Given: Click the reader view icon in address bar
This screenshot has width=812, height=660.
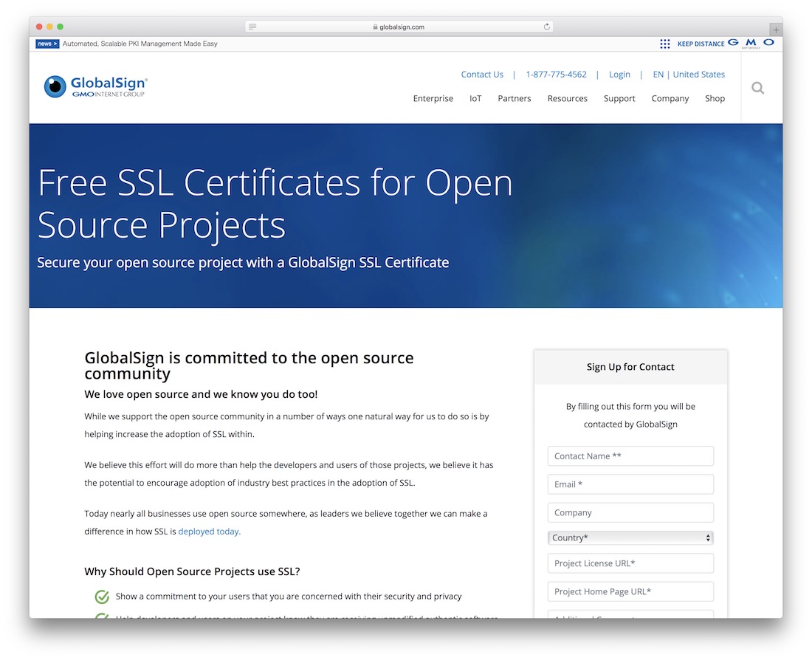Looking at the screenshot, I should click(x=252, y=27).
